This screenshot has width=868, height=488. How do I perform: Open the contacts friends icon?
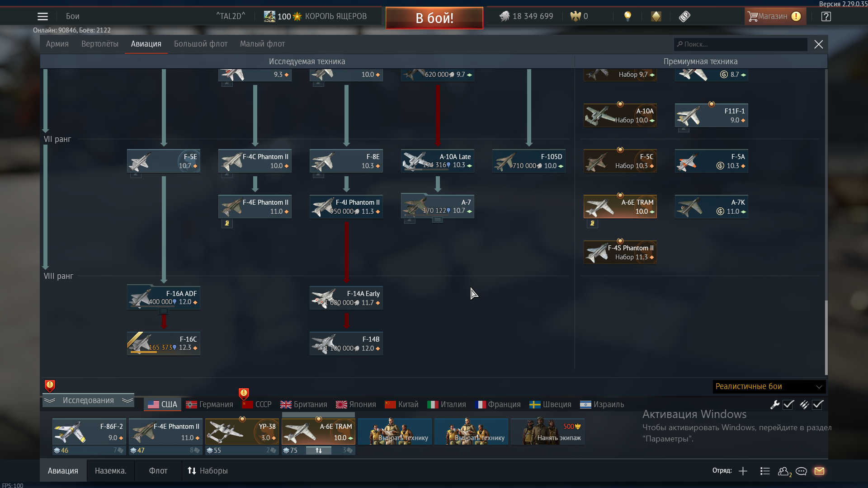click(x=784, y=471)
